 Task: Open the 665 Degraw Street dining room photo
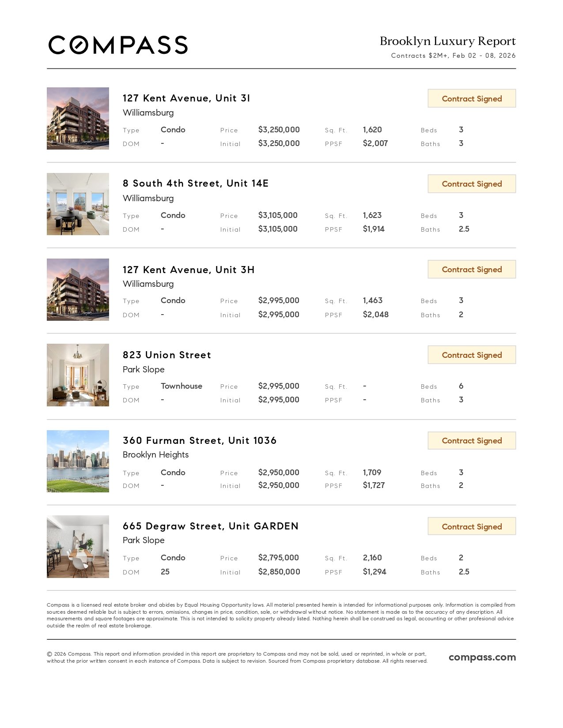tap(78, 547)
